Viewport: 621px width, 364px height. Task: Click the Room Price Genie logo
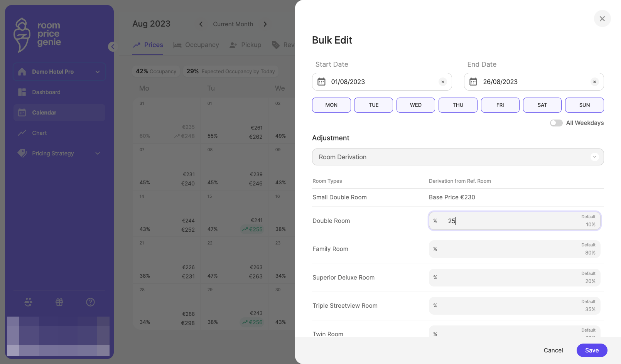coord(37,35)
